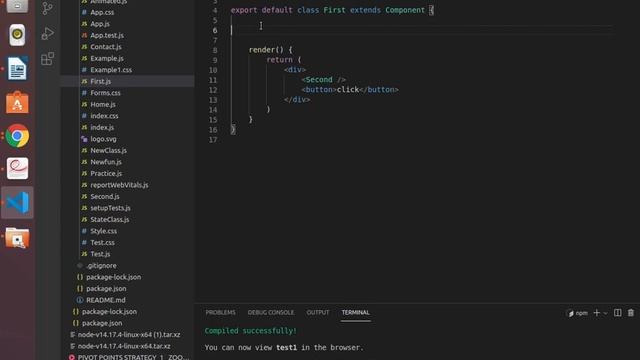This screenshot has width=640, height=360.
Task: Open App.js in the explorer
Action: tap(100, 24)
